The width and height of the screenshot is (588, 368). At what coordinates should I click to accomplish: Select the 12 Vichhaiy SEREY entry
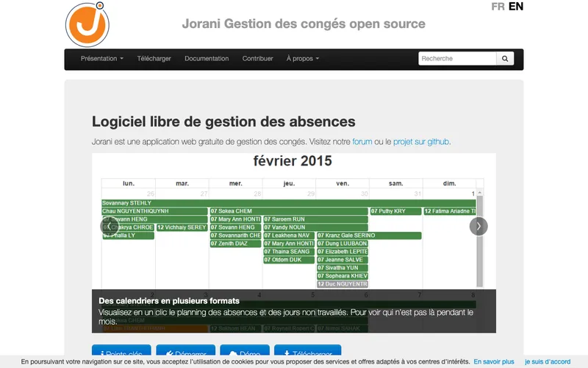click(182, 227)
